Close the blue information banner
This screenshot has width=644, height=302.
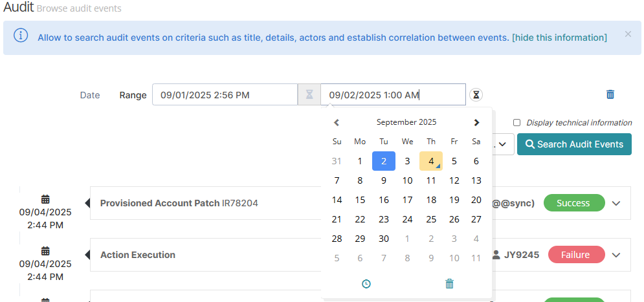(x=628, y=34)
